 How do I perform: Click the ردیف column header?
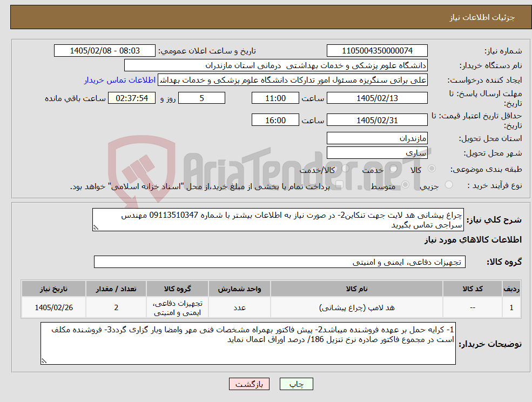pyautogui.click(x=511, y=289)
